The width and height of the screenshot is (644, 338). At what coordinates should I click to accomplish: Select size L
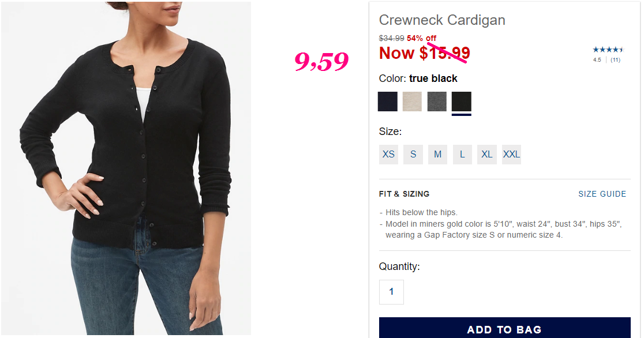click(x=462, y=155)
